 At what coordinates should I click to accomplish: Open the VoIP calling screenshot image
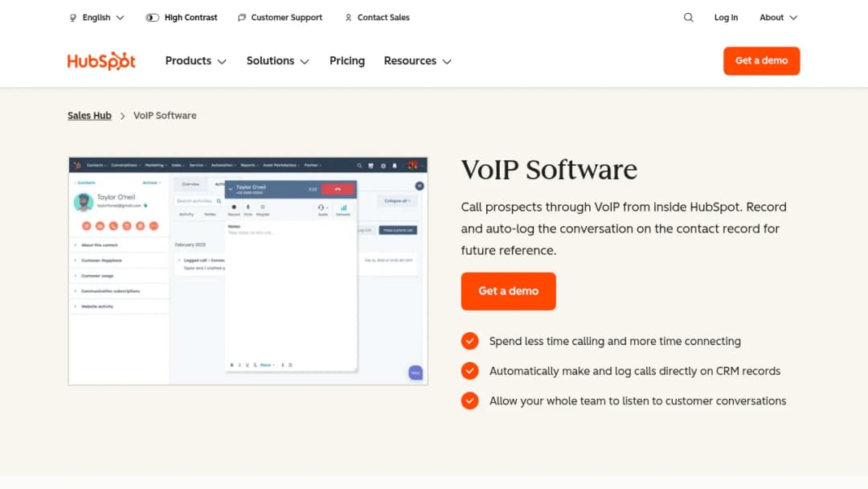pos(248,271)
